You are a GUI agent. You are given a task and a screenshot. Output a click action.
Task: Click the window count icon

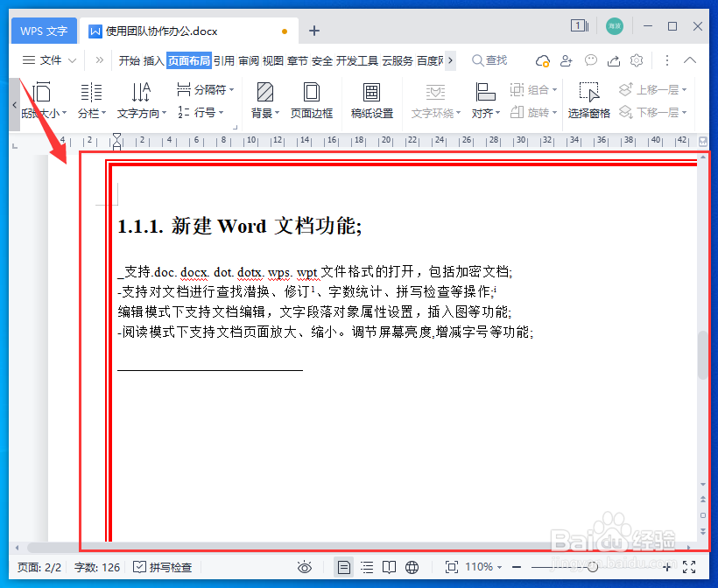tap(580, 25)
